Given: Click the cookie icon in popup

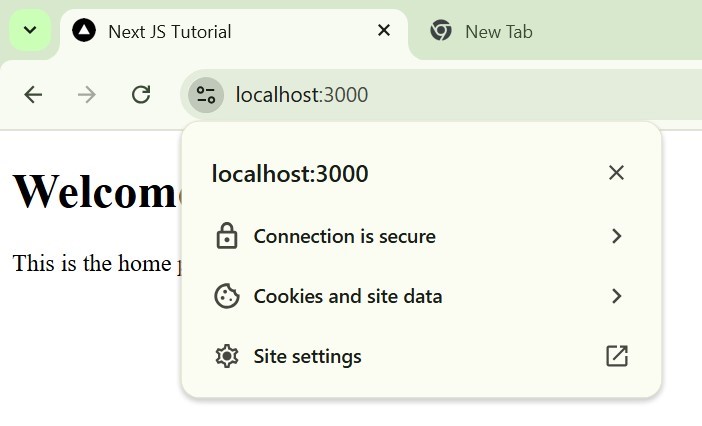Looking at the screenshot, I should coord(227,296).
